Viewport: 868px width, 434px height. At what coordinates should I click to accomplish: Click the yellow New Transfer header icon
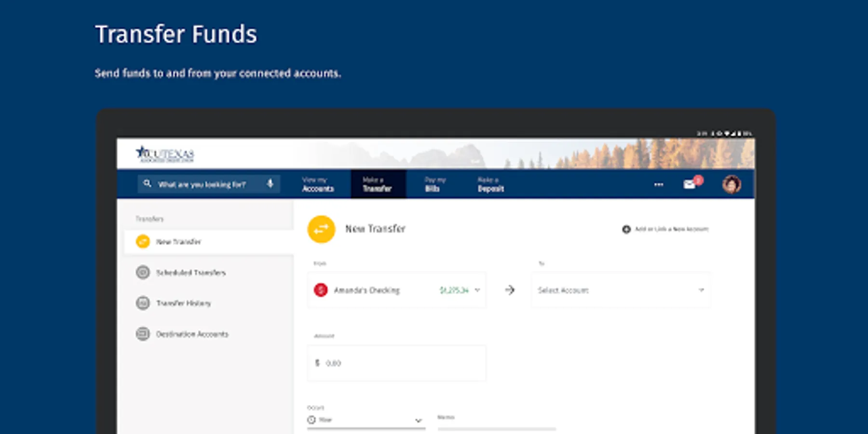click(321, 229)
